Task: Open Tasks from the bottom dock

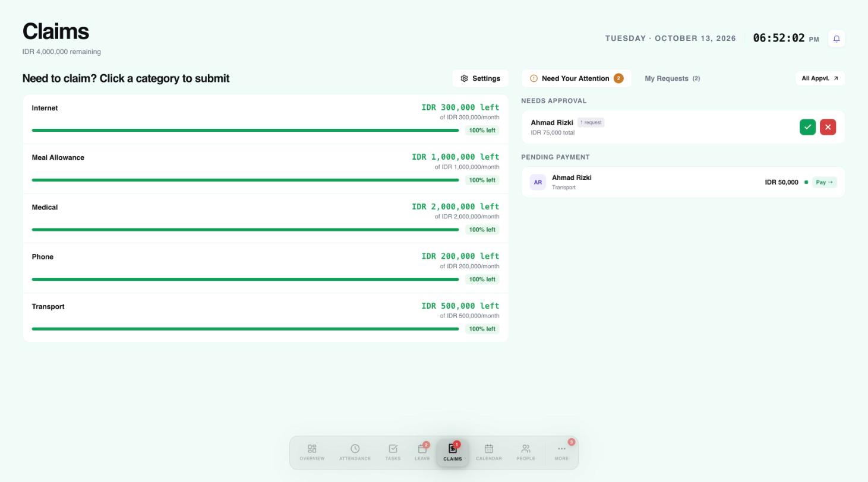Action: pos(393,452)
